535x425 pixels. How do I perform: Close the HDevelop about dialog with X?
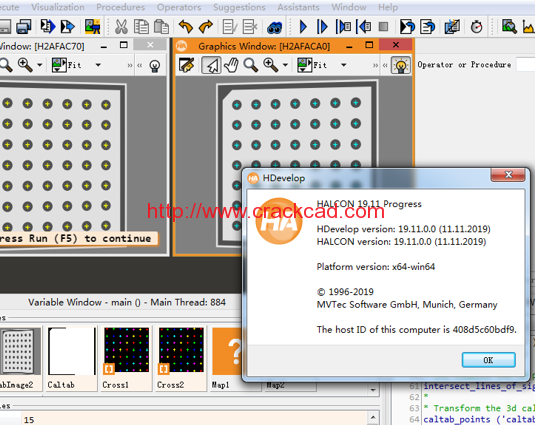[508, 175]
